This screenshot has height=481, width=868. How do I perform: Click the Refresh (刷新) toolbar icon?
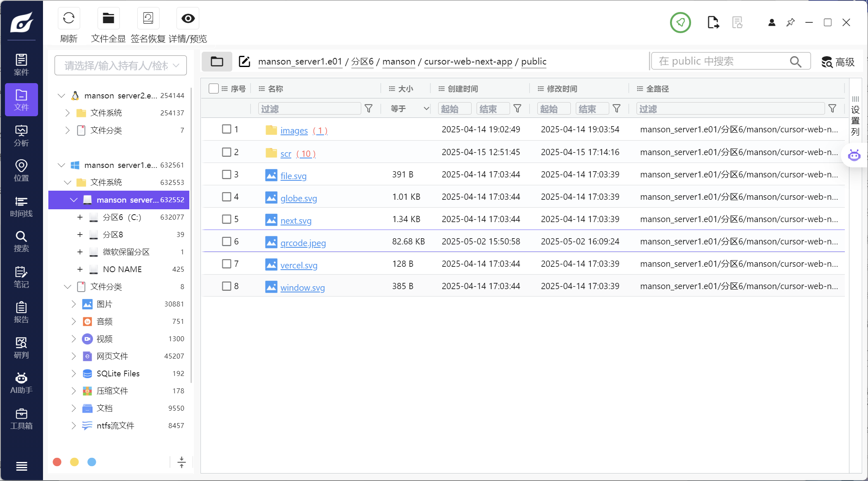[69, 19]
